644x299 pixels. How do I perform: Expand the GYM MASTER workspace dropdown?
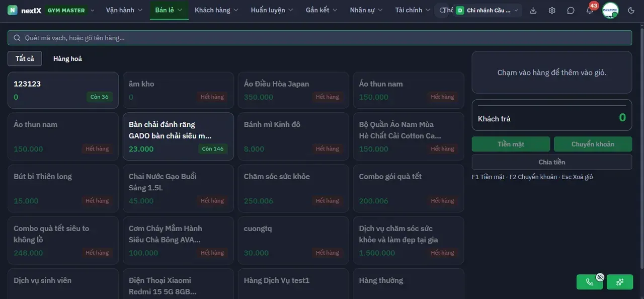click(70, 10)
